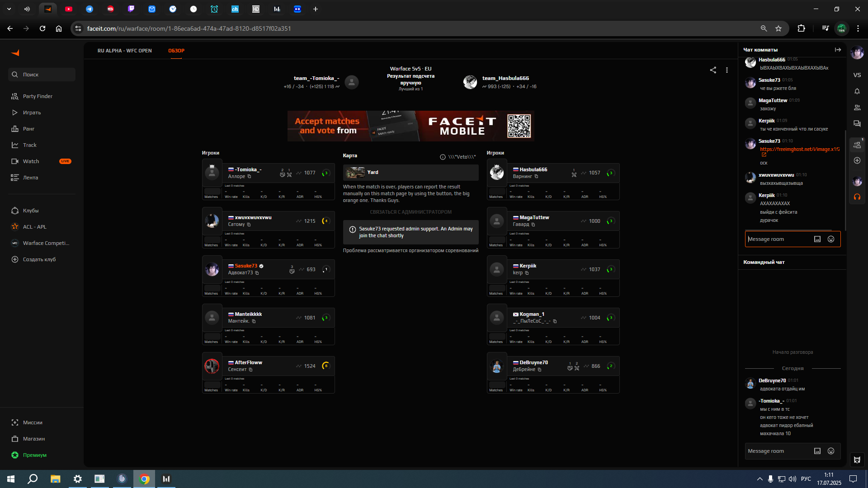The image size is (868, 488).
Task: Copy Manteikkkk nickname Мантейк.
Action: (x=254, y=321)
